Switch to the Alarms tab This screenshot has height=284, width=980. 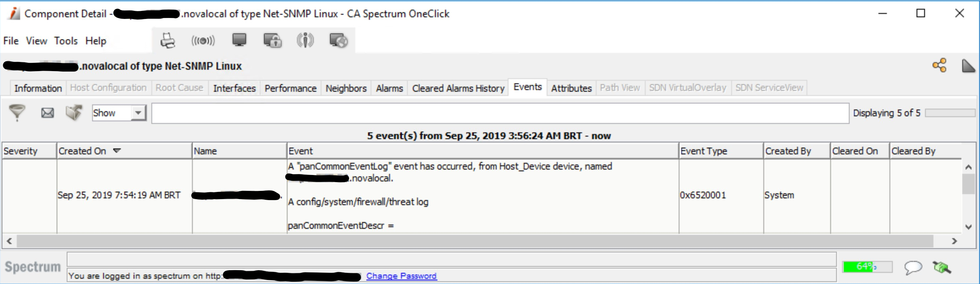pos(389,88)
